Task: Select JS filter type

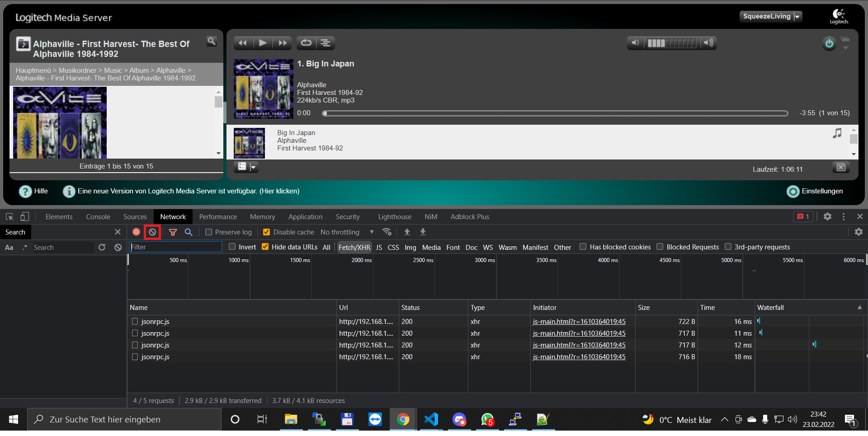Action: tap(379, 248)
